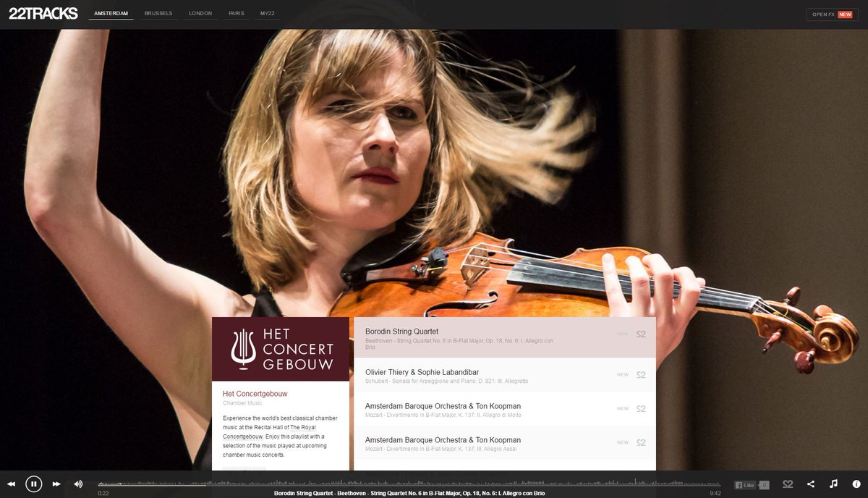
Task: Click the Facebook Like button
Action: tap(745, 485)
